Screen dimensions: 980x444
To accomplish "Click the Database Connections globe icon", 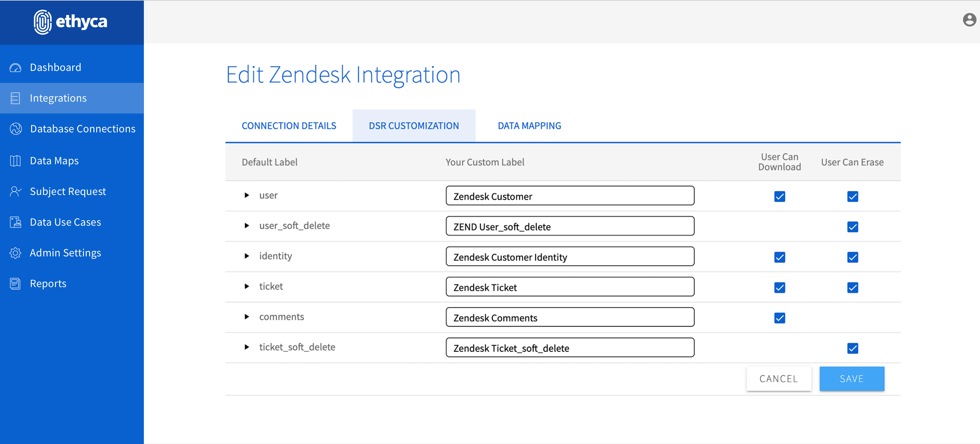I will coord(16,129).
